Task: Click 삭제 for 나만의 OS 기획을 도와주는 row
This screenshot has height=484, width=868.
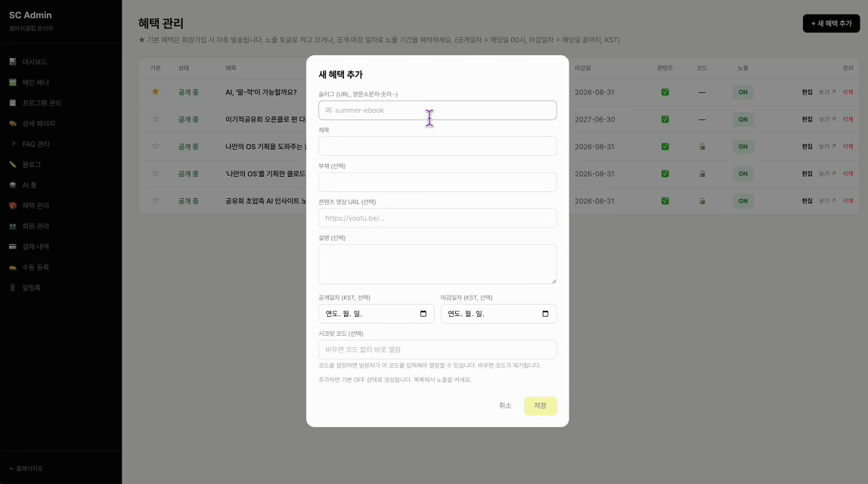Action: tap(848, 147)
